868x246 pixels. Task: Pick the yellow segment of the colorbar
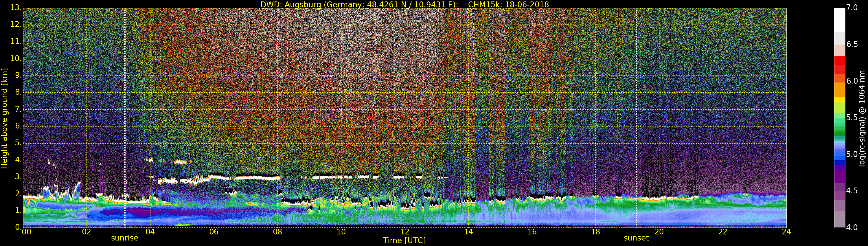[x=839, y=99]
